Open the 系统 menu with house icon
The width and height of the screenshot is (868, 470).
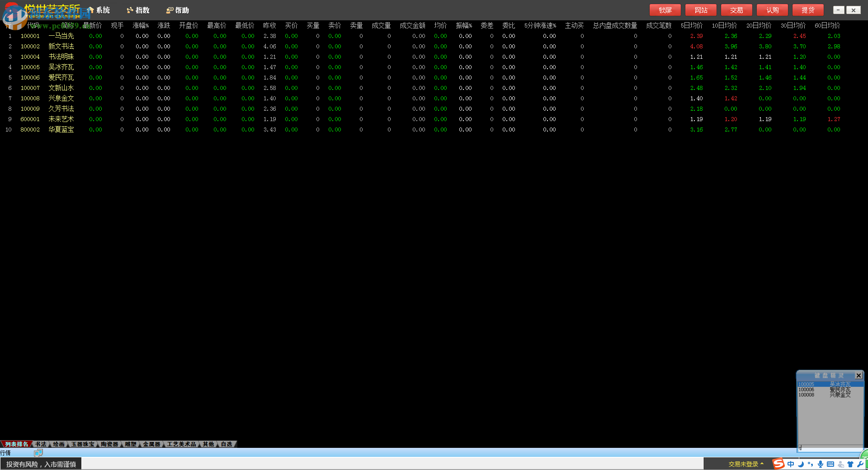click(x=99, y=10)
